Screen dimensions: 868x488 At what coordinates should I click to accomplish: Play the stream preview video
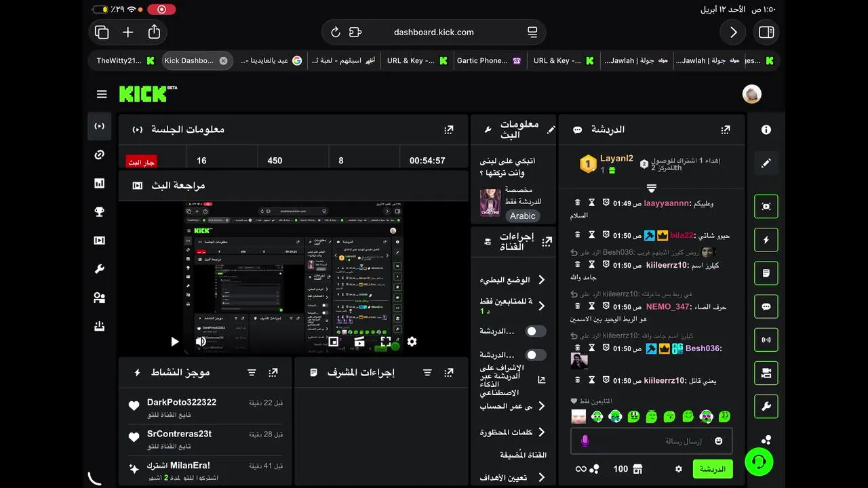click(174, 342)
